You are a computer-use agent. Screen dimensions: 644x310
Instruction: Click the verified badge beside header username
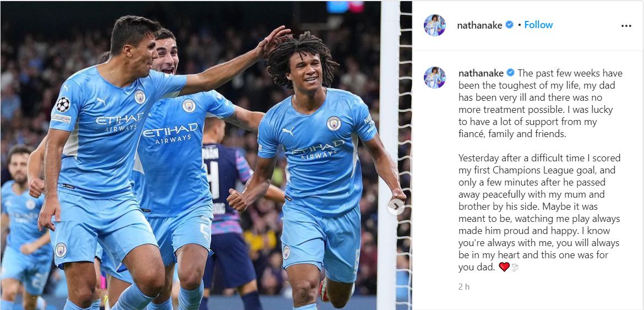[509, 25]
